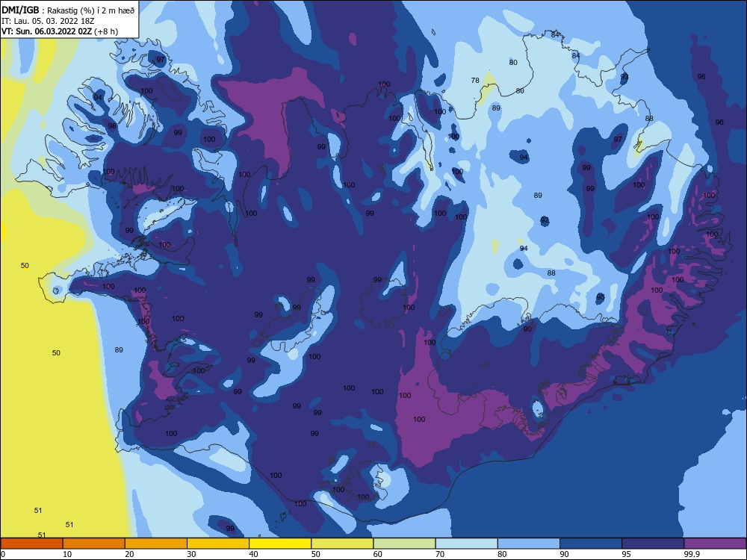Select the medium blue 80–90 legend swatch
Image resolution: width=747 pixels, height=560 pixels.
529,544
